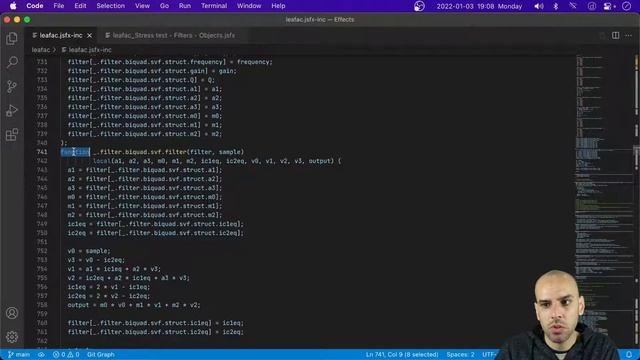Viewport: 640px width, 360px height.
Task: Click the eye icon beside main branch
Action: click(x=41, y=354)
